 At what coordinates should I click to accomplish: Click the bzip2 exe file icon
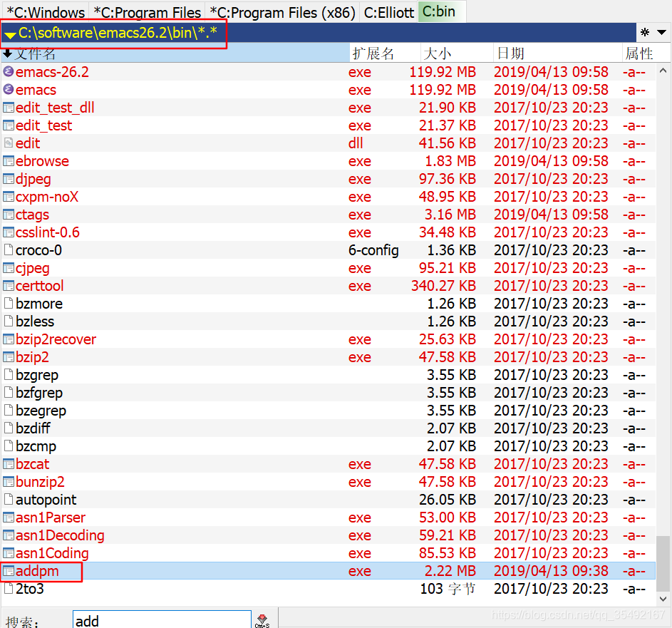point(8,356)
